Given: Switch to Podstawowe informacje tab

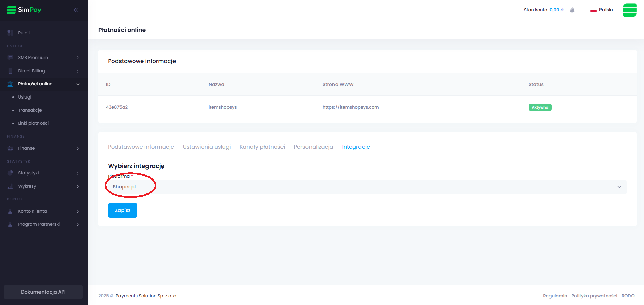Looking at the screenshot, I should [141, 147].
